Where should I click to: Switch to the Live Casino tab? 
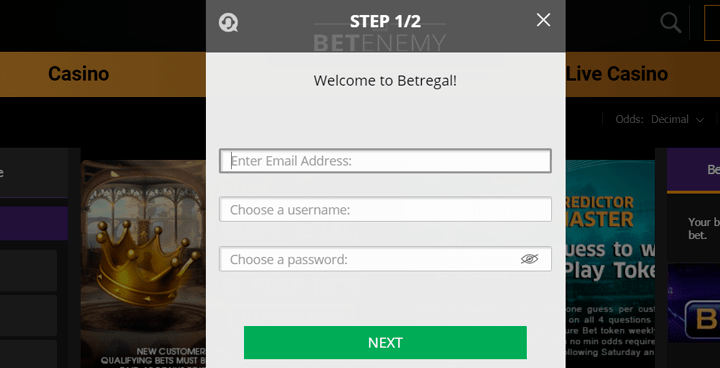(617, 74)
